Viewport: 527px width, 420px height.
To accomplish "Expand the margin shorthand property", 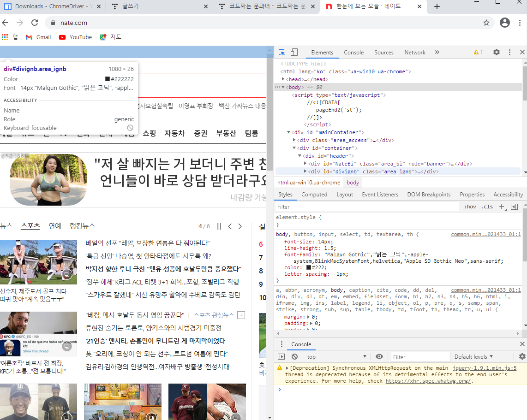I will (309, 317).
